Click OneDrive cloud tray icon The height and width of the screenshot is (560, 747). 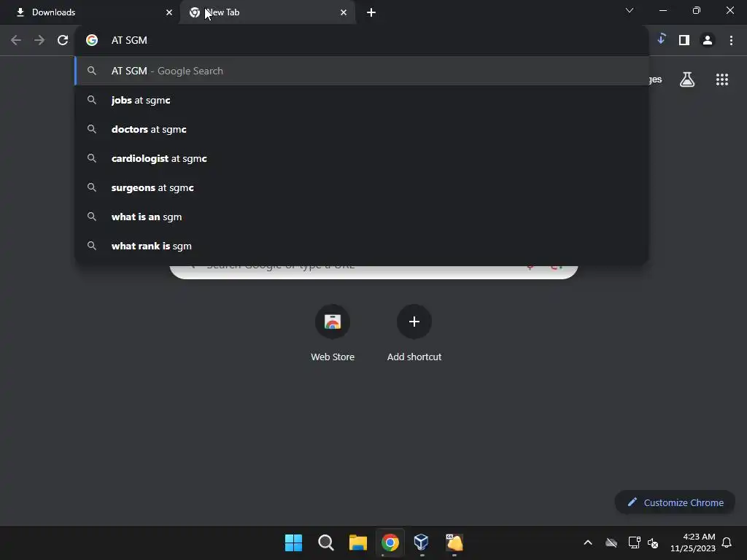tap(611, 542)
